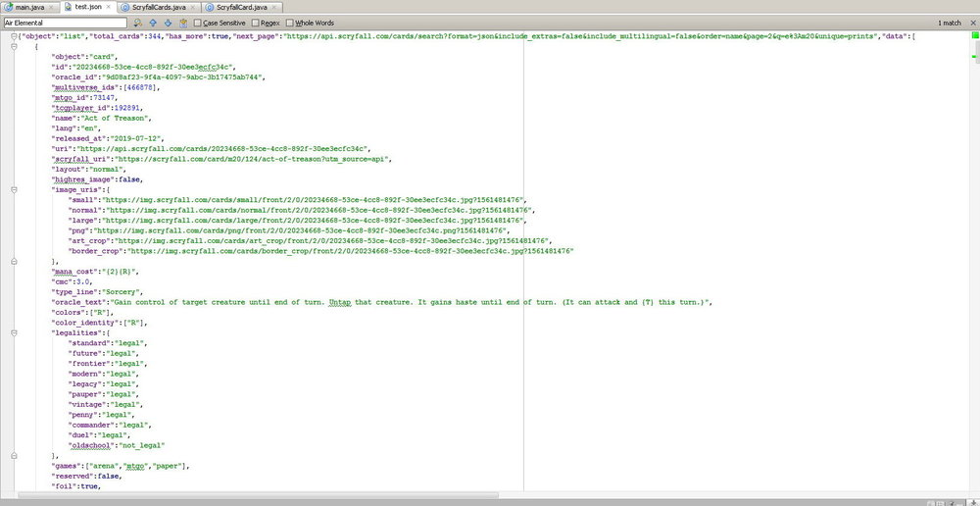Click the Air Elemental search field
Viewport: 980px width, 506px height.
65,23
